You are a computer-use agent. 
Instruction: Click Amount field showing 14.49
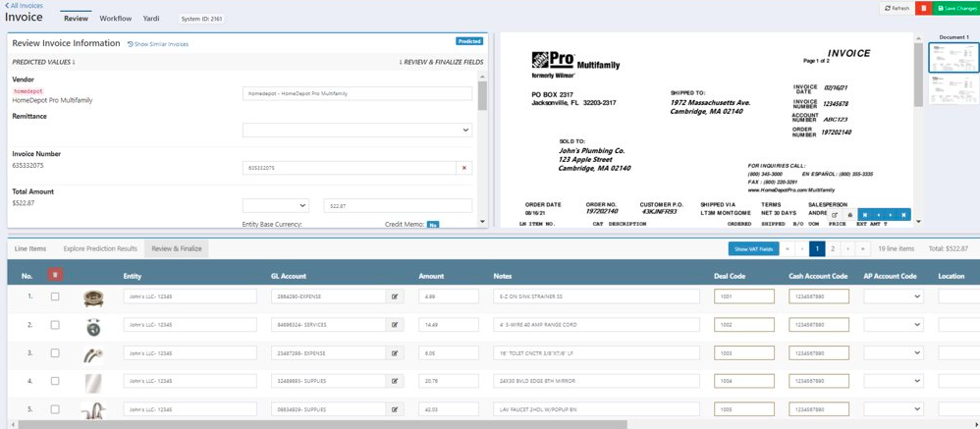[x=449, y=325]
